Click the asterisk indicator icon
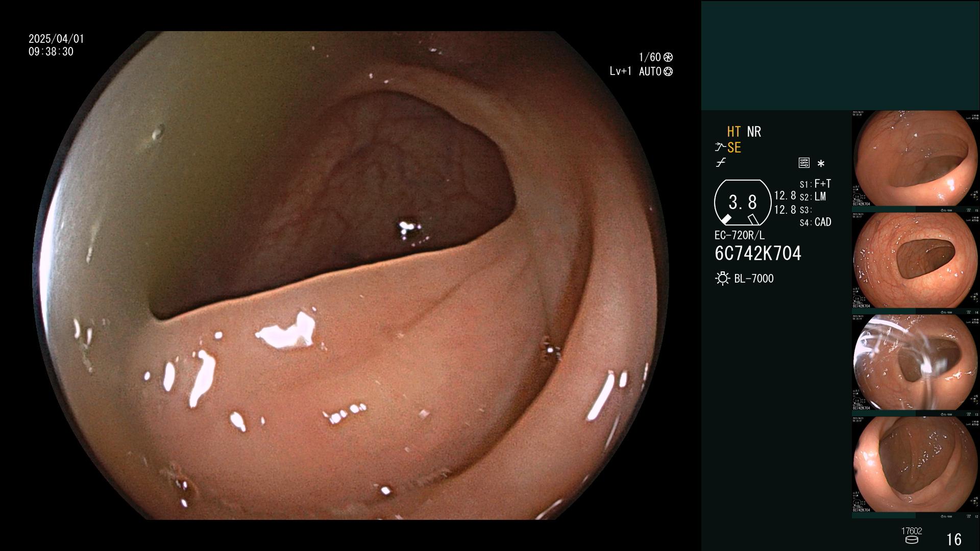 click(821, 163)
